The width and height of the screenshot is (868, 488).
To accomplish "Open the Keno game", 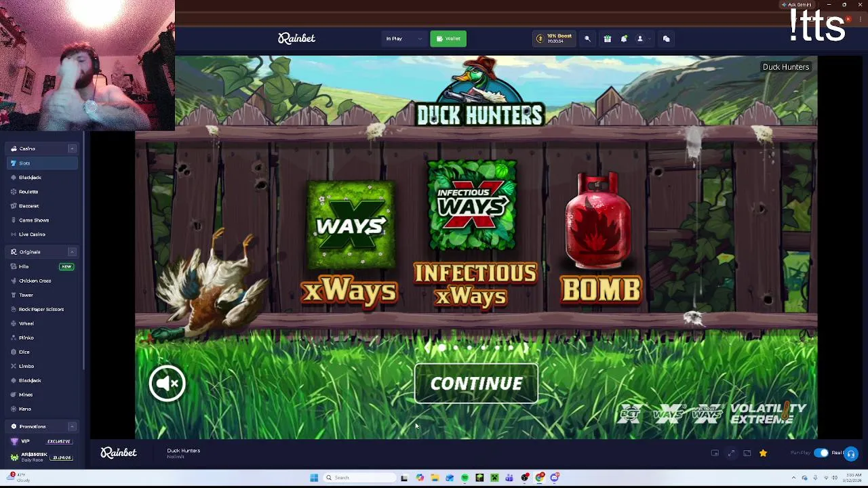I will click(x=42, y=409).
